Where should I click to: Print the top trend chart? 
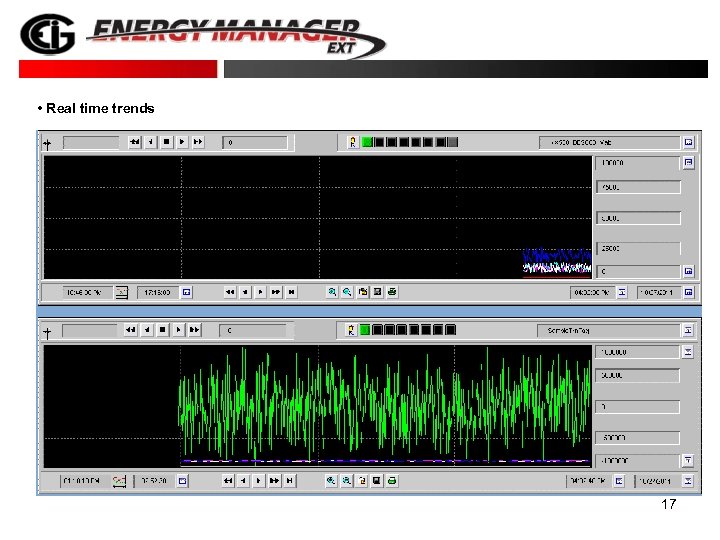392,292
